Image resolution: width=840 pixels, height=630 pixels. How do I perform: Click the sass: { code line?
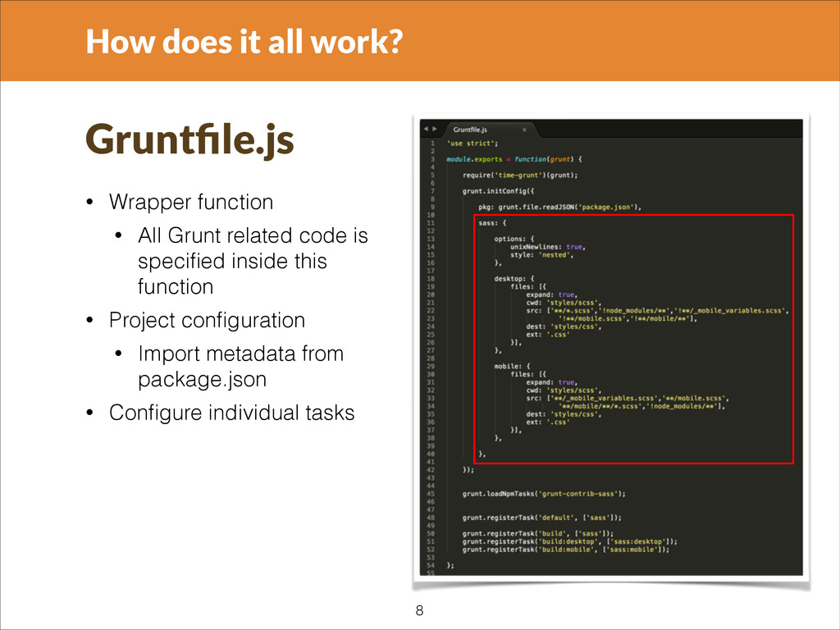[492, 223]
